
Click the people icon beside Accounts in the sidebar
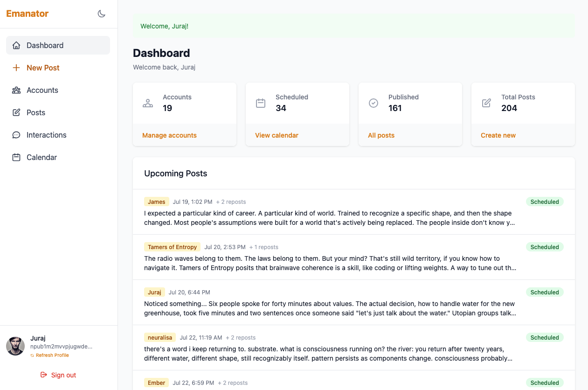click(16, 90)
